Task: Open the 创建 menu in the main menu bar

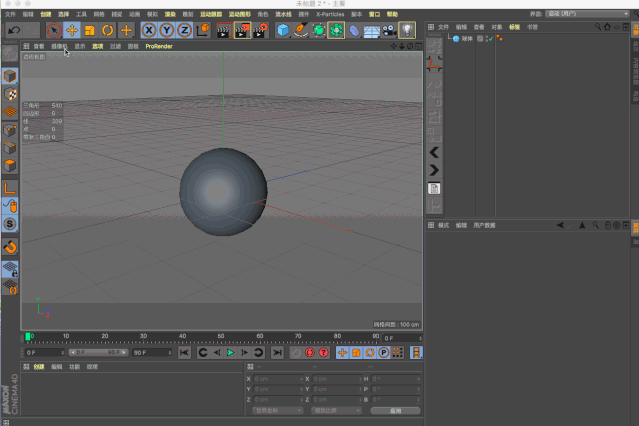Action: click(x=46, y=14)
